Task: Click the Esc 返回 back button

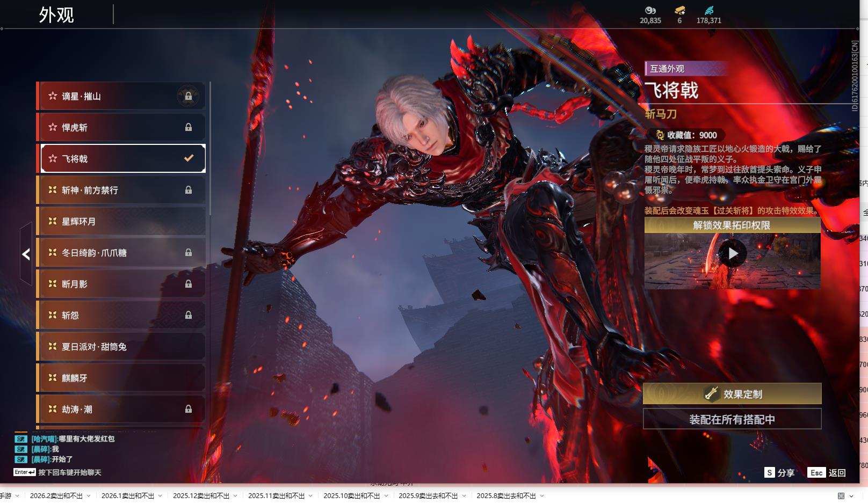Action: (827, 473)
